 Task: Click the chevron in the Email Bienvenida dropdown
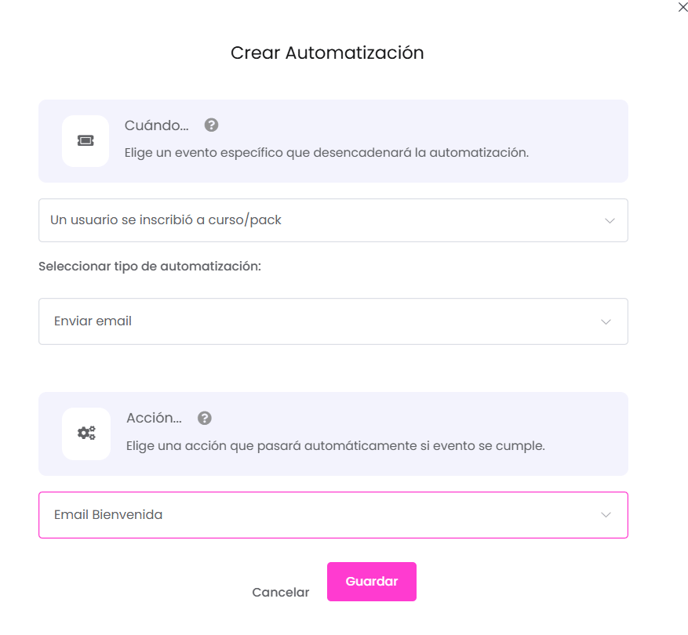coord(606,515)
